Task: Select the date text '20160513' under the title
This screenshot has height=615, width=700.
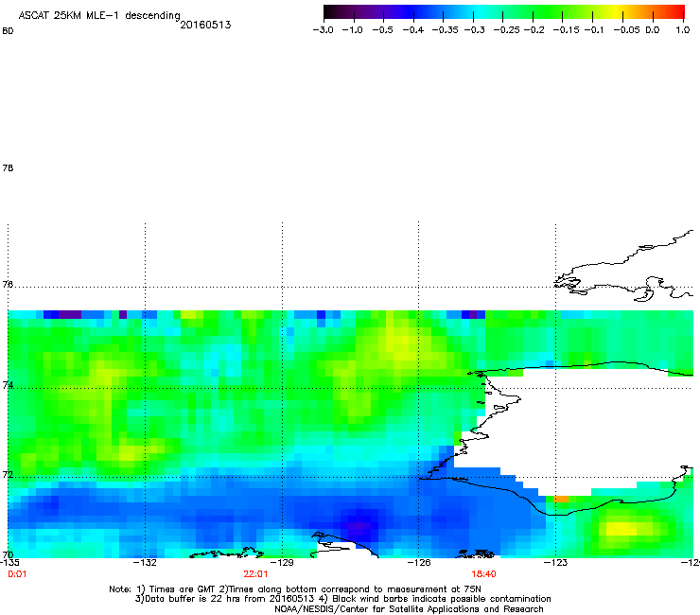Action: pos(205,25)
